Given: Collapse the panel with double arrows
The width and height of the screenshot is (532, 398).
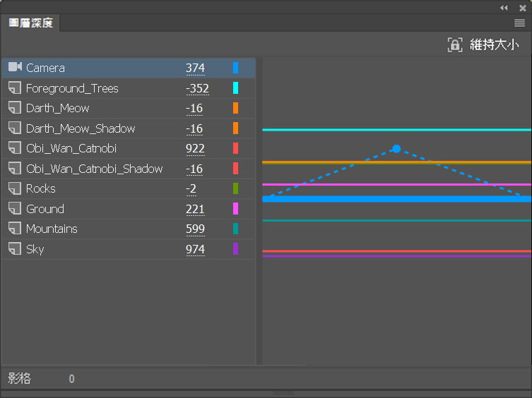Looking at the screenshot, I should tap(504, 7).
